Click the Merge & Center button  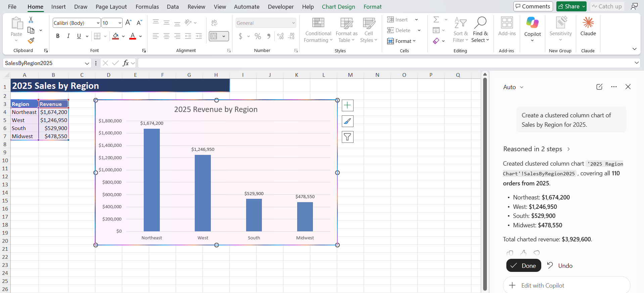pyautogui.click(x=214, y=36)
